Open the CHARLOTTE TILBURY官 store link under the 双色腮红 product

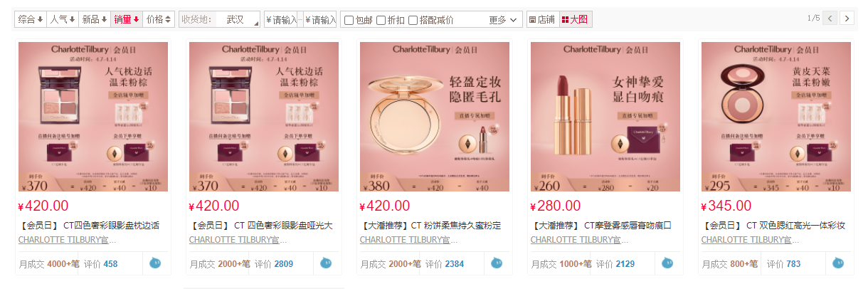click(x=745, y=240)
